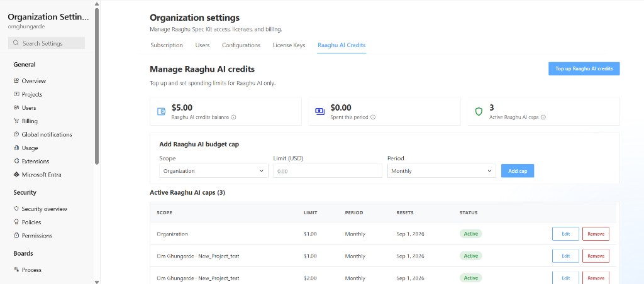This screenshot has height=284, width=644.
Task: Click Top up Raaghu AI credits button
Action: coord(584,69)
